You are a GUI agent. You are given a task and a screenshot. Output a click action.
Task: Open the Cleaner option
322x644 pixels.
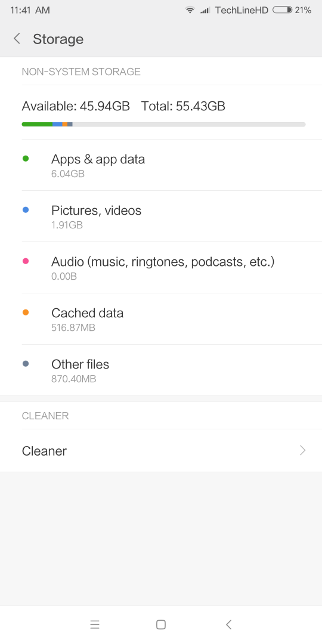click(x=161, y=451)
